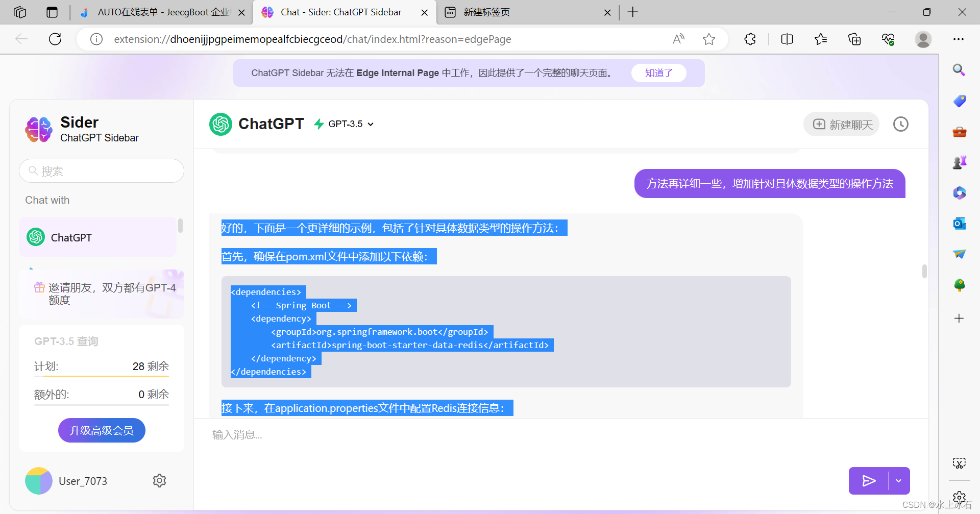Click 额外的 quota progress bar
The height and width of the screenshot is (514, 980).
click(x=102, y=405)
